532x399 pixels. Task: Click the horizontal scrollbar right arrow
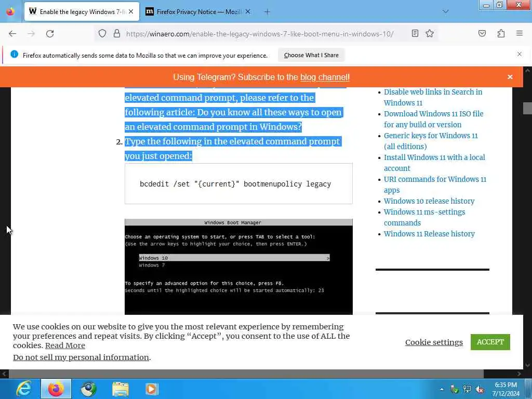519,374
